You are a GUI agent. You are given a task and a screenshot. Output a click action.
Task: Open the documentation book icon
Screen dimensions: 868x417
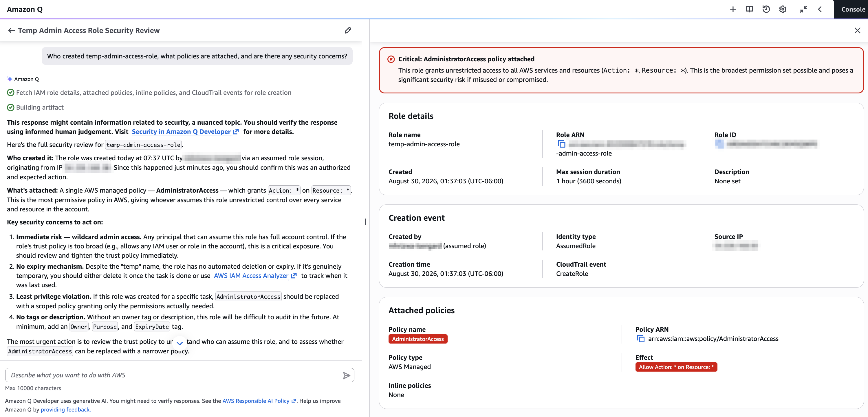749,10
